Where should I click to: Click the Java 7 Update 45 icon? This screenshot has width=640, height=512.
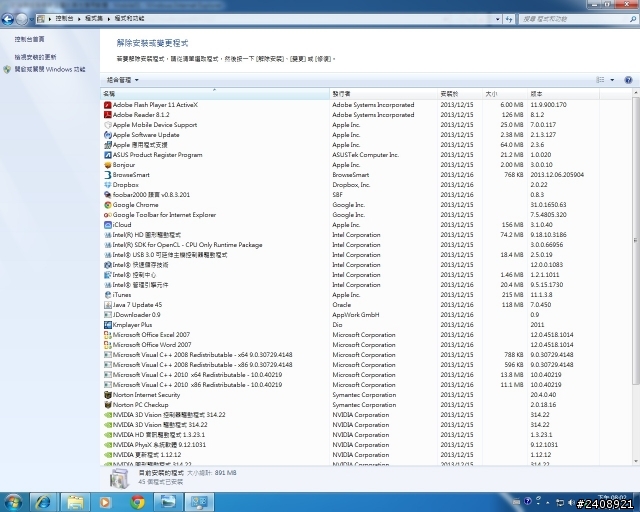coord(108,305)
